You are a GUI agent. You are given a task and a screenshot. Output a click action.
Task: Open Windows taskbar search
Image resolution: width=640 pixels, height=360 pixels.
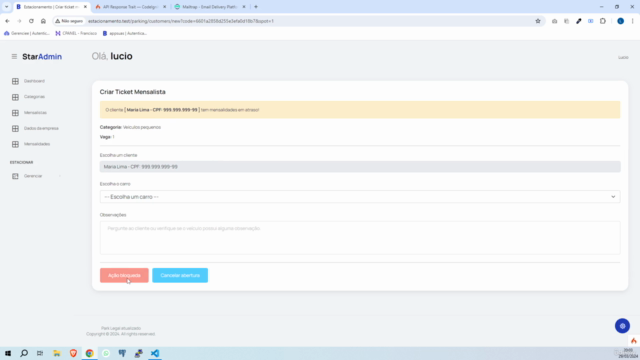tap(24, 353)
